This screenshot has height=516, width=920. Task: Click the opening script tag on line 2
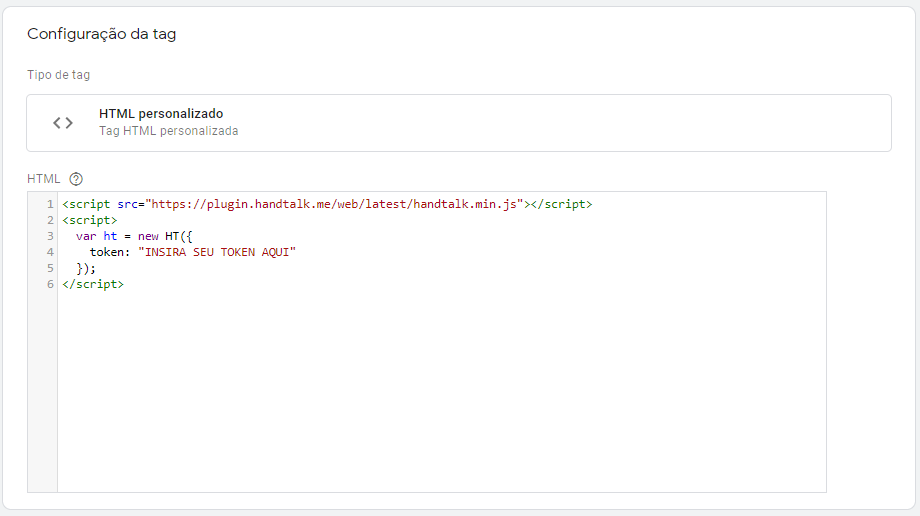tap(90, 220)
